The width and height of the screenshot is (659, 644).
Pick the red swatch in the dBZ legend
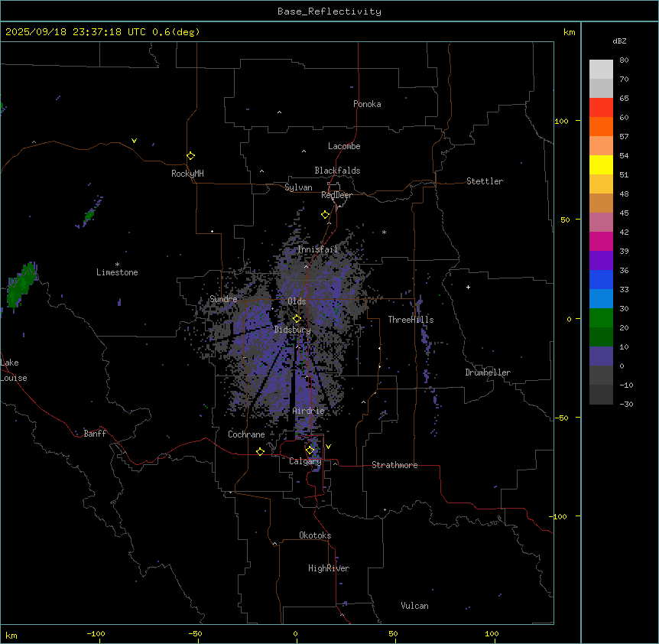[x=601, y=107]
